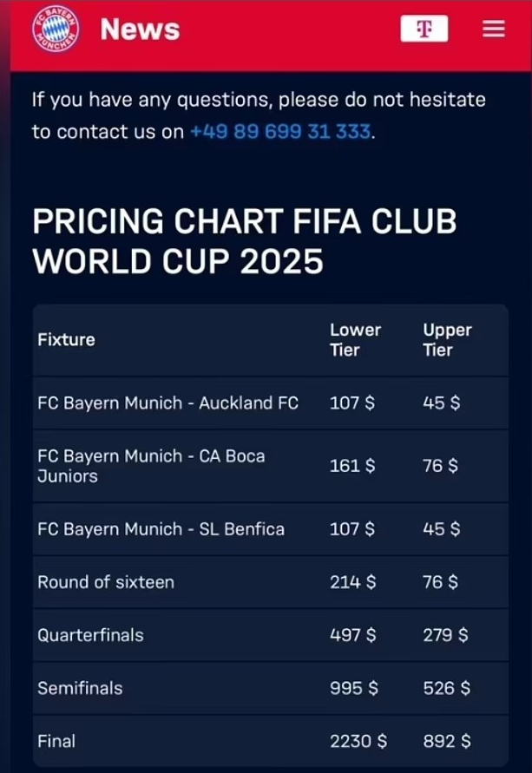Viewport: 532px width, 773px height.
Task: Select the Bayern Munich - Auckland FC row
Action: point(270,403)
